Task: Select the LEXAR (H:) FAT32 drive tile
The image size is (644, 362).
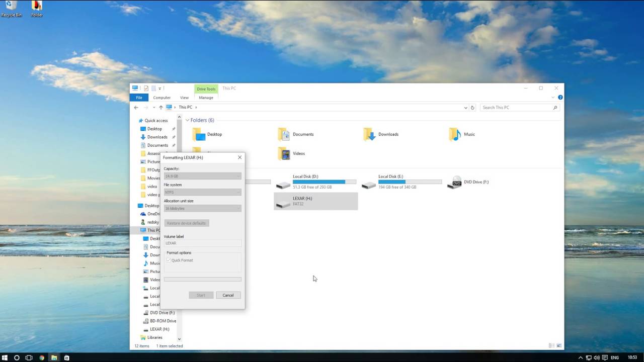Action: [316, 201]
